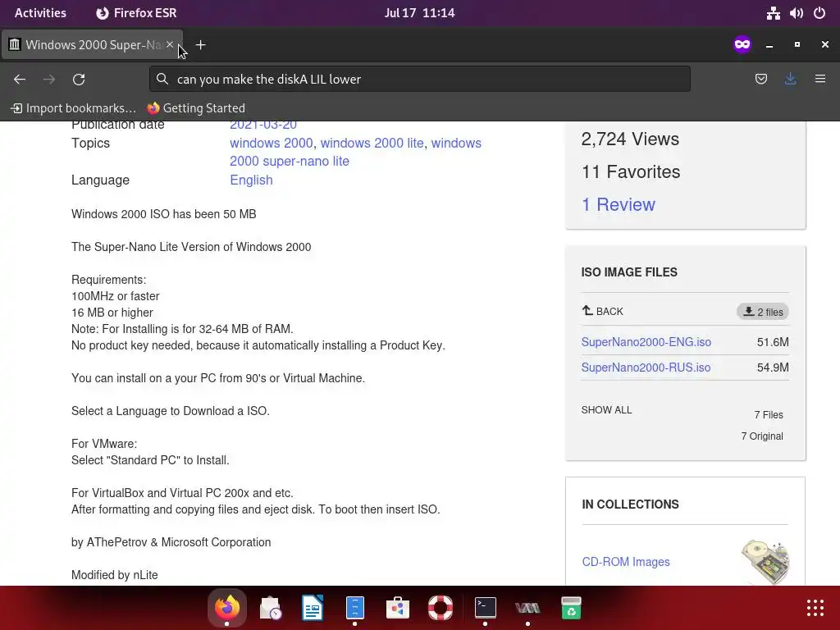Reload the current page
Viewport: 840px width, 630px height.
79,80
